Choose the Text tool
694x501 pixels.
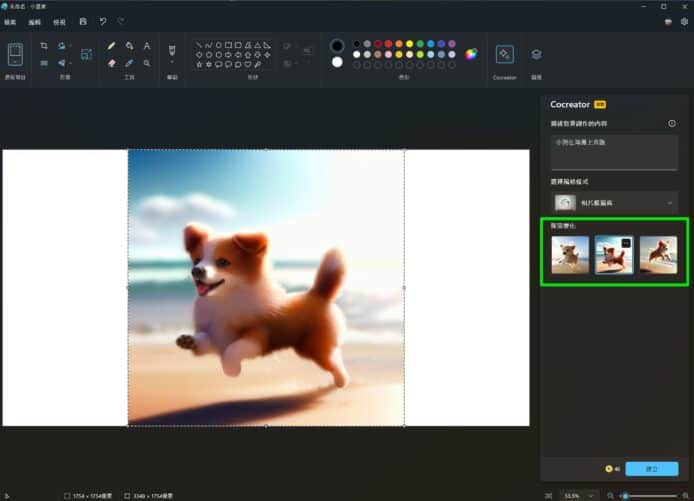147,46
